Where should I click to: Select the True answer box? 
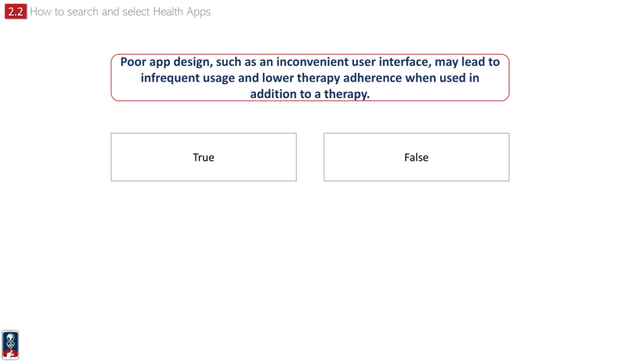(204, 157)
